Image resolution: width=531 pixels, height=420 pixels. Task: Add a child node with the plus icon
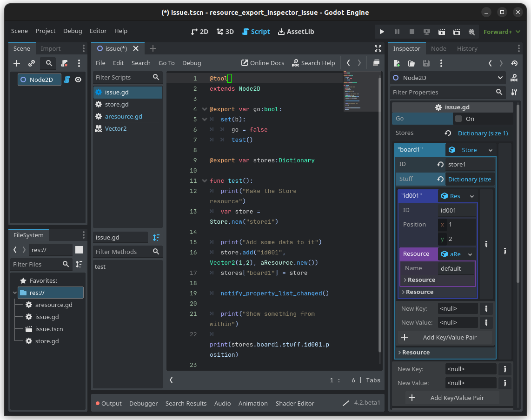[17, 63]
